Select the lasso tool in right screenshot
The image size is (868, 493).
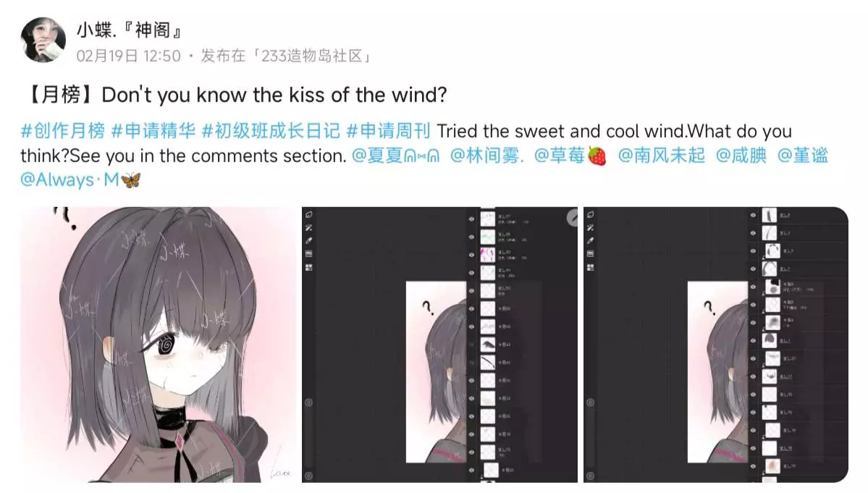[x=591, y=215]
